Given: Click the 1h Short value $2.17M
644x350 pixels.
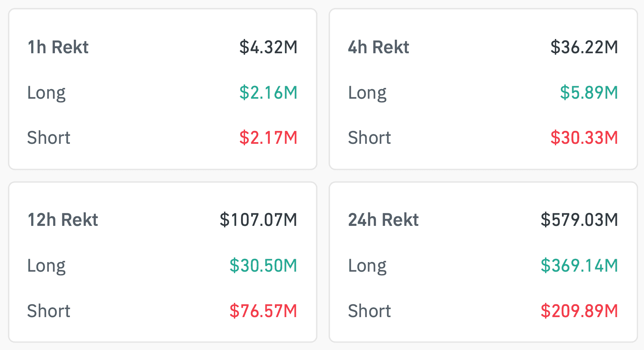Looking at the screenshot, I should (x=268, y=138).
